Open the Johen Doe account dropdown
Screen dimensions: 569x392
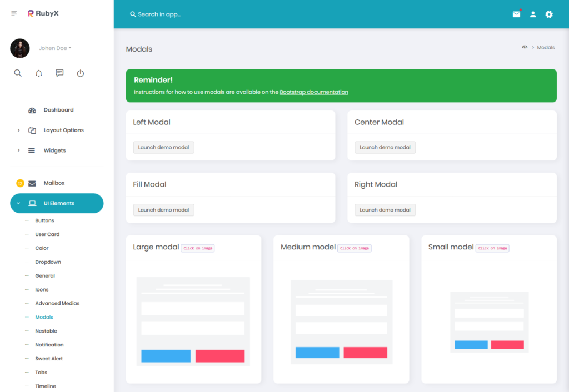[x=54, y=48]
